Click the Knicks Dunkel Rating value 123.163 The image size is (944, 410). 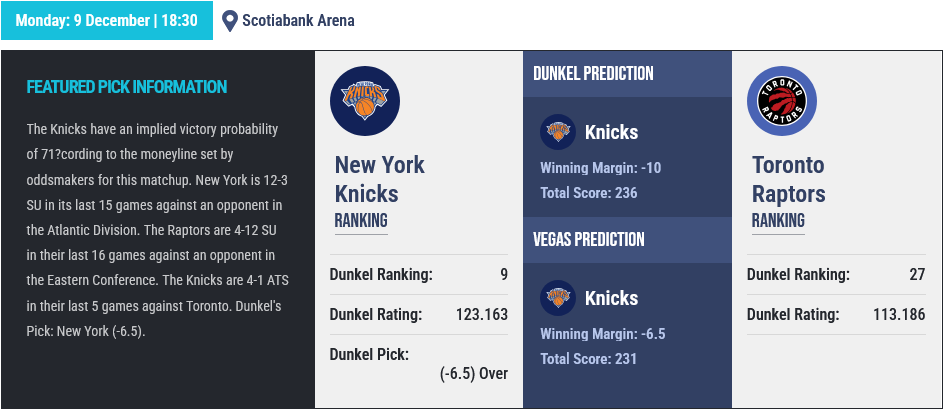482,314
